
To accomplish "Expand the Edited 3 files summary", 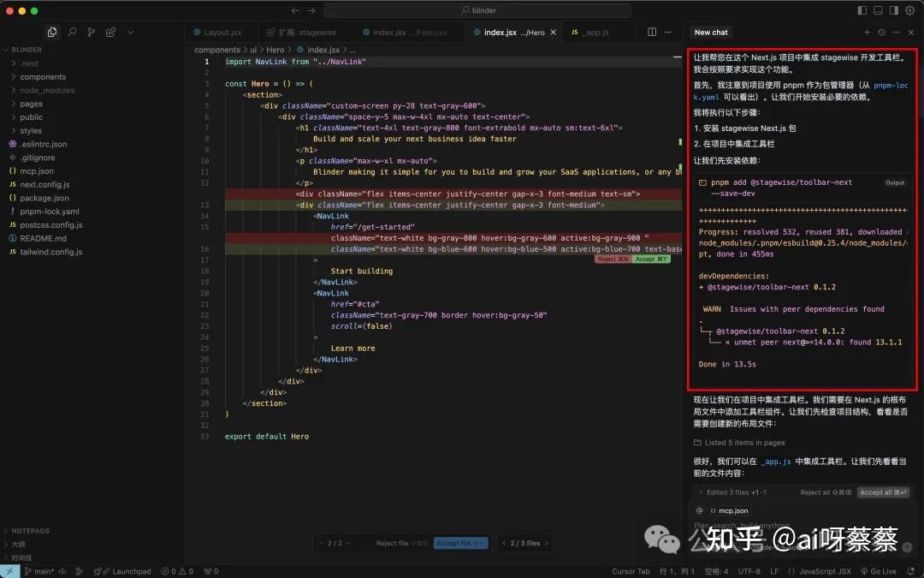I will (732, 492).
